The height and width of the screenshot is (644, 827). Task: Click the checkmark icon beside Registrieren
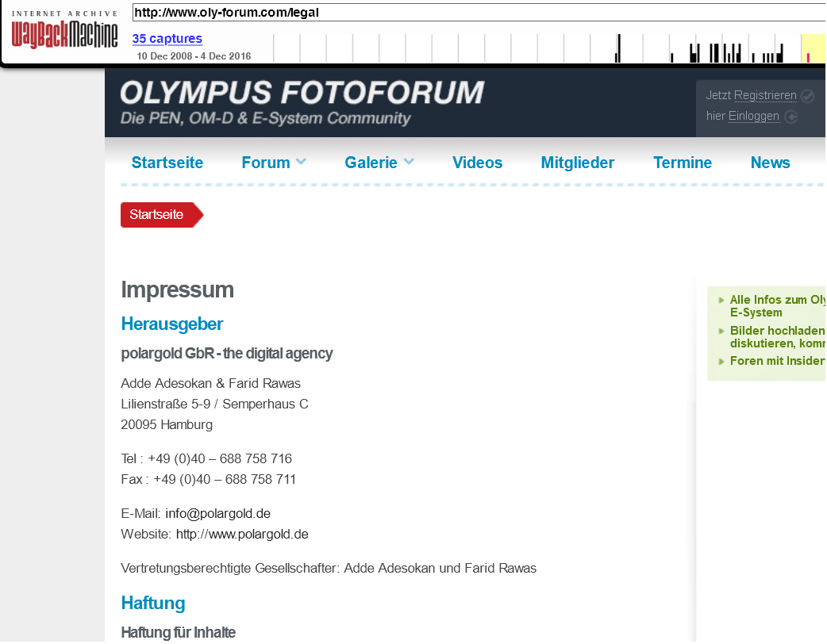point(807,96)
